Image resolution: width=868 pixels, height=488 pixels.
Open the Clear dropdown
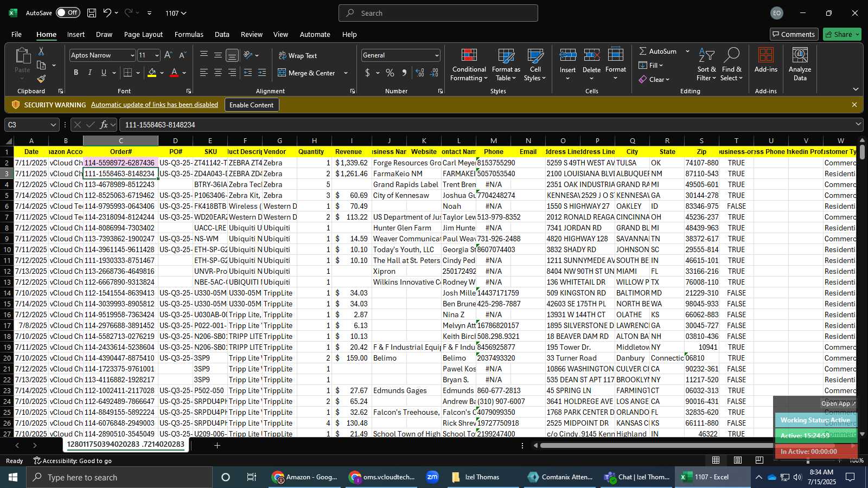click(x=654, y=80)
